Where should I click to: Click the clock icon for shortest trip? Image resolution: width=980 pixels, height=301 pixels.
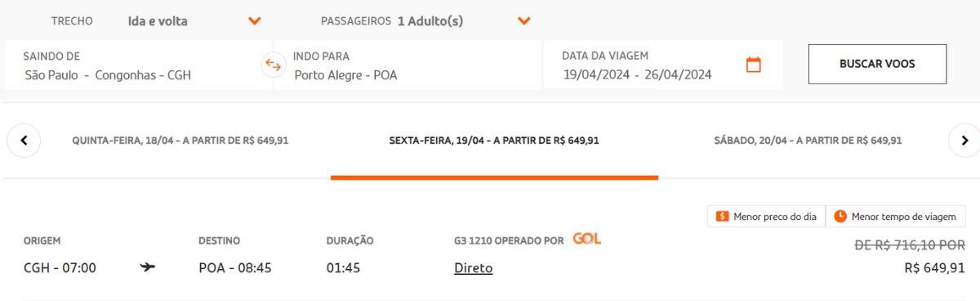pos(840,217)
